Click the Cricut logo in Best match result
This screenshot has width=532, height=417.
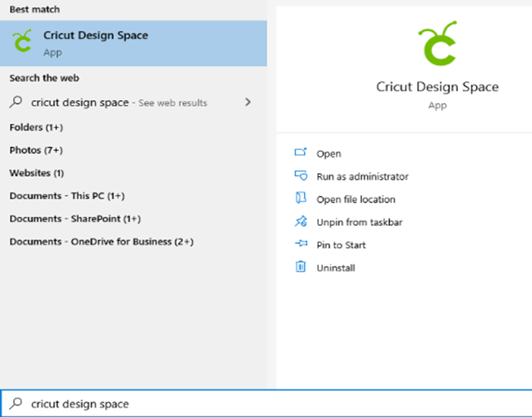coord(22,41)
